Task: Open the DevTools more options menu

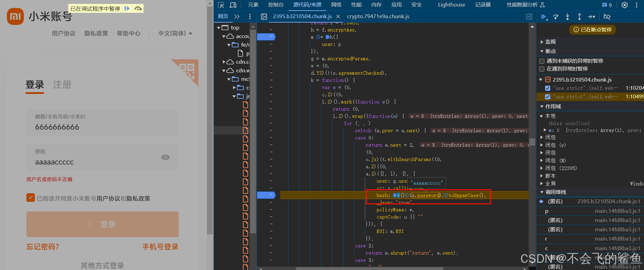Action: (x=636, y=5)
